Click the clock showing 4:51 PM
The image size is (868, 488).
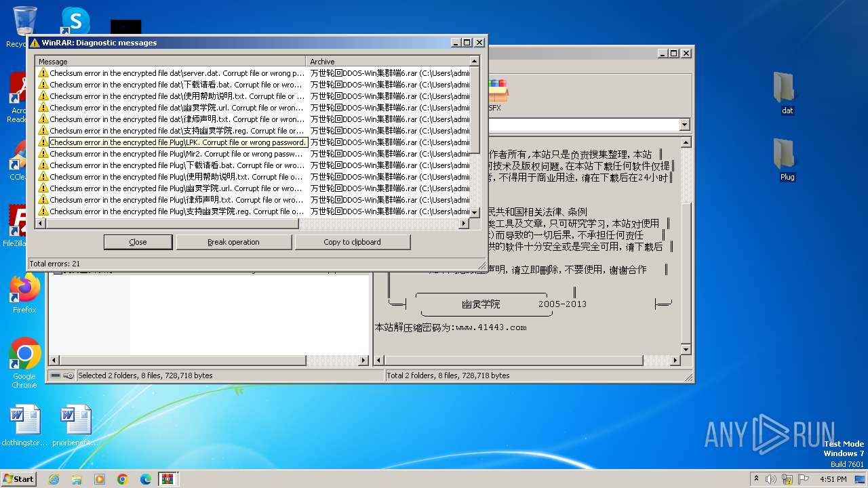[x=833, y=479]
